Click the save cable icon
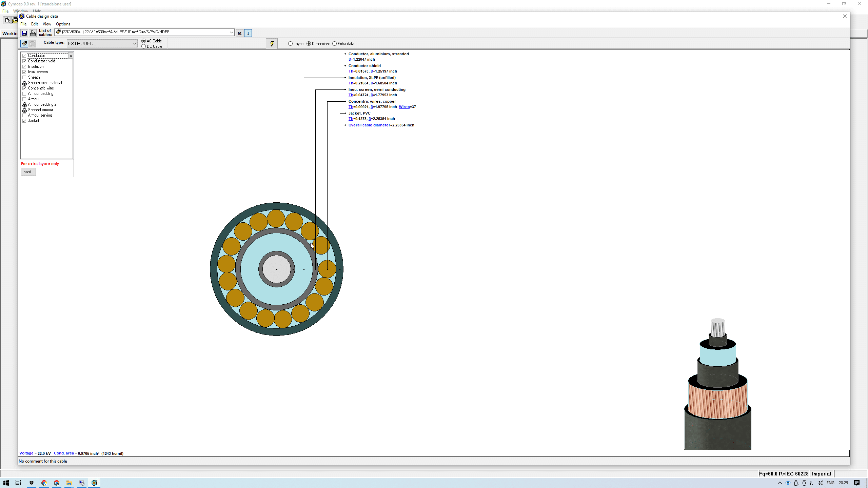This screenshot has width=868, height=488. tap(24, 33)
